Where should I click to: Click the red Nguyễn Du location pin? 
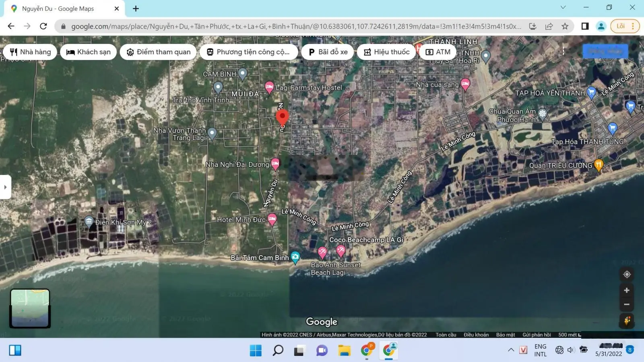(282, 118)
